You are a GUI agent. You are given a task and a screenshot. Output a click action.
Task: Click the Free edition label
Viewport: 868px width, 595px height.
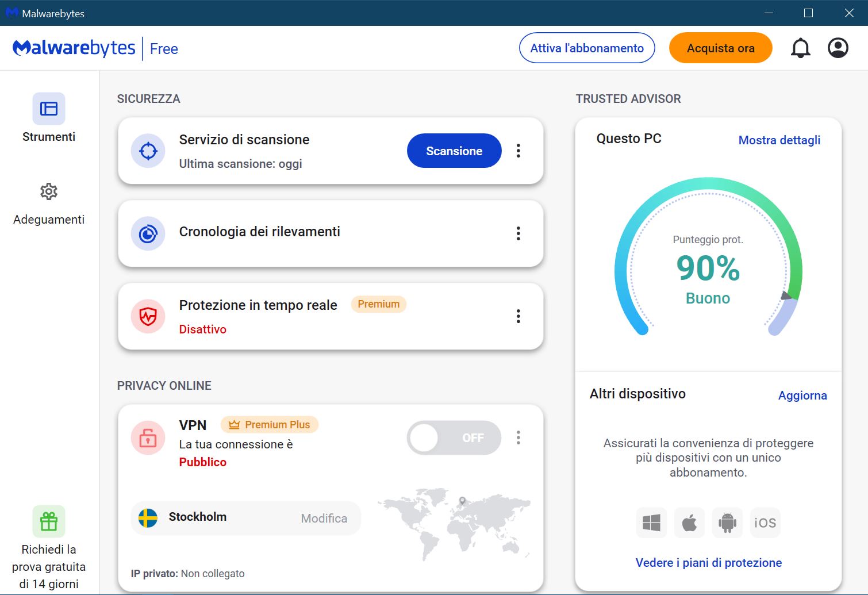point(164,49)
